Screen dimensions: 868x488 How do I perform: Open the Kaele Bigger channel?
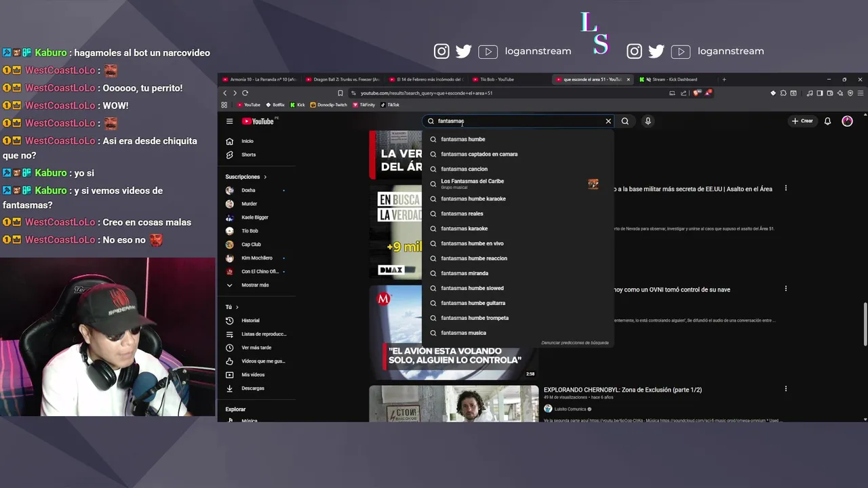[256, 218]
